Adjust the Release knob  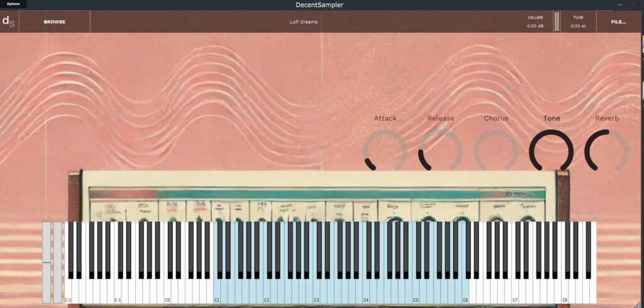click(440, 151)
